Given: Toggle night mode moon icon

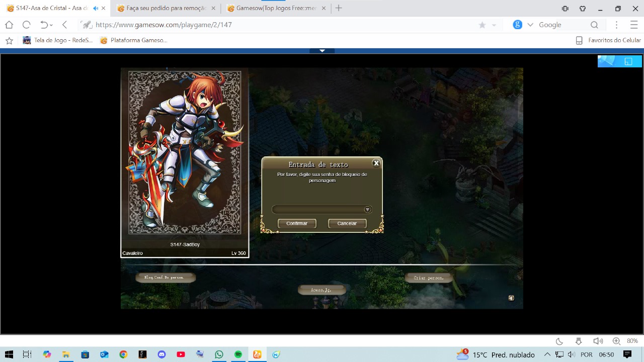Looking at the screenshot, I should (559, 341).
